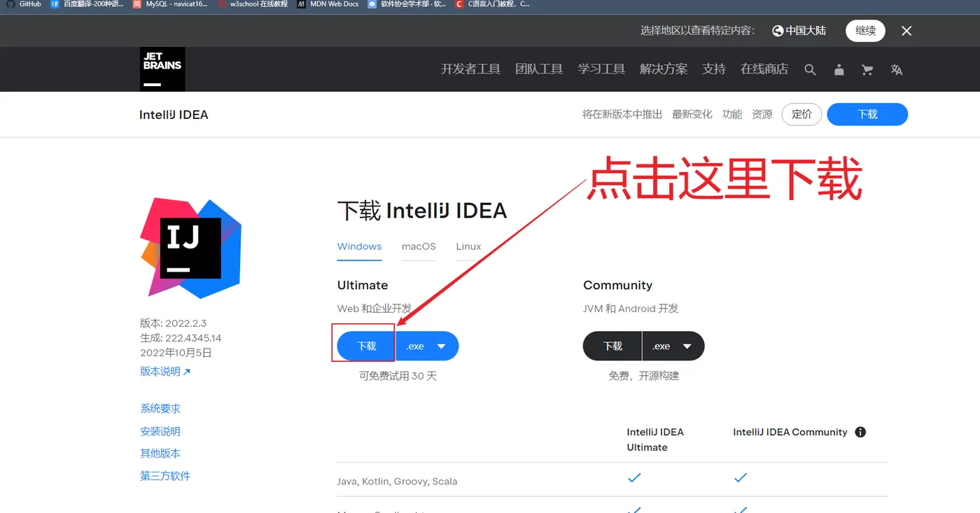Click the 选择地区以查看特定内容 banner text
This screenshot has height=513, width=980.
pyautogui.click(x=698, y=31)
